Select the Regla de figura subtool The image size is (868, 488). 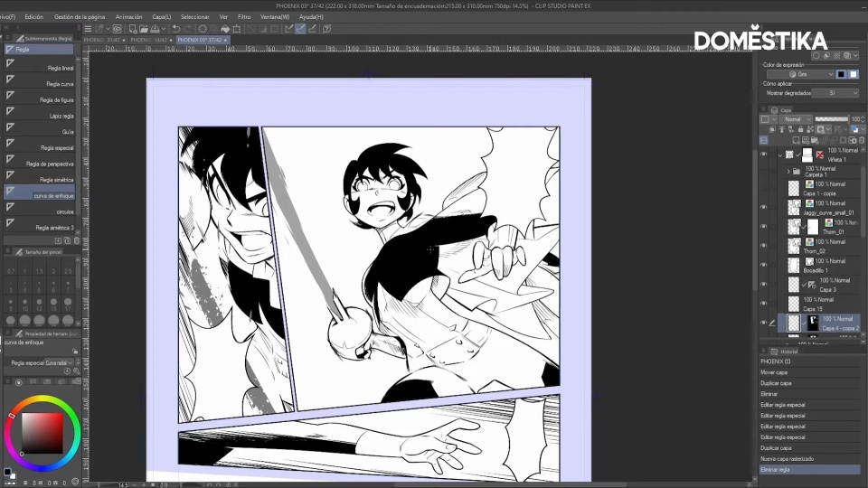coord(39,98)
